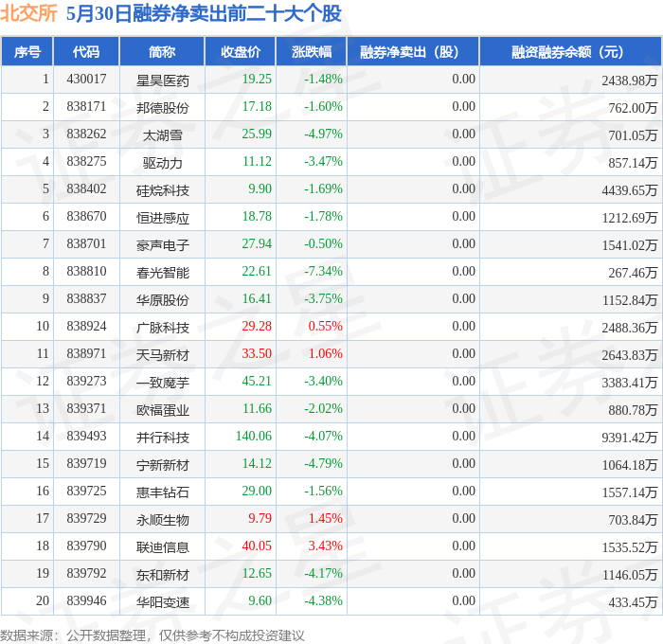Click red closing price 40.05
Viewport: 663px width, 644px height.
pos(257,546)
